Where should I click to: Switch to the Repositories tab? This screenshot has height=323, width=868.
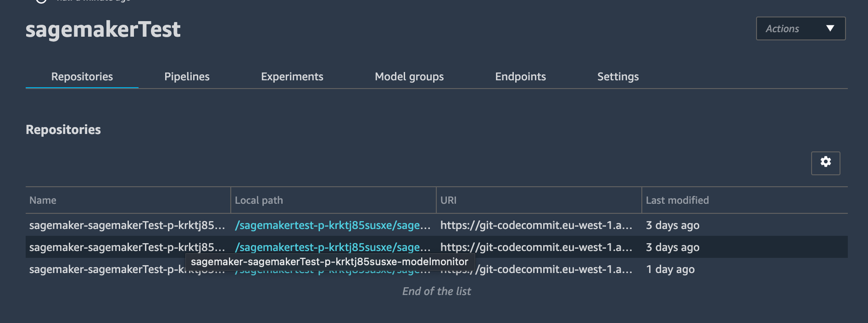[x=82, y=77]
